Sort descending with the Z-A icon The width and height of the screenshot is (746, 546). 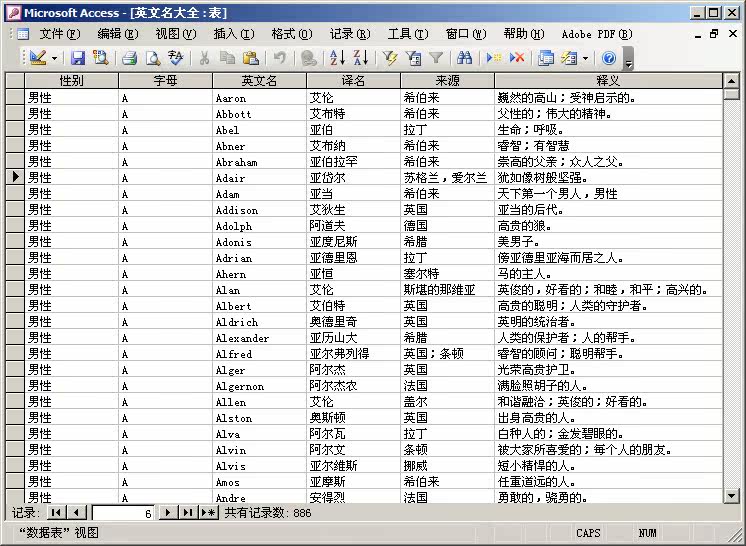(x=361, y=58)
